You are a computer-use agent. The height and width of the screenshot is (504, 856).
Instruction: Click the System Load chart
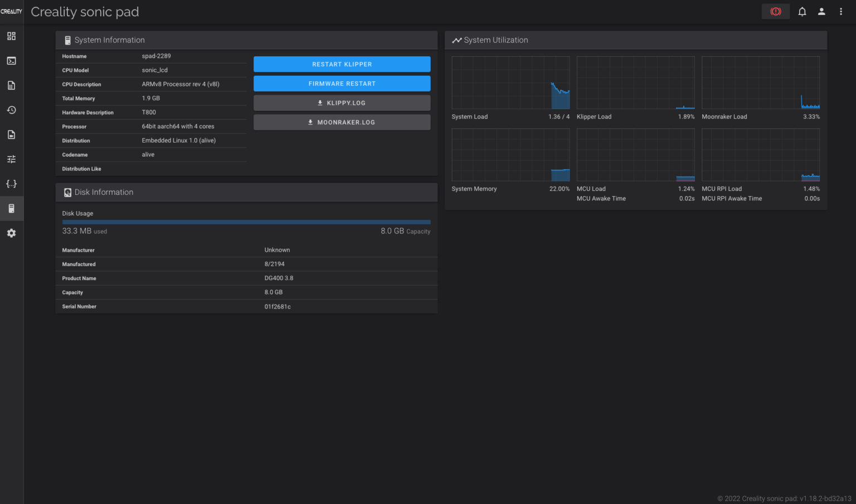click(x=510, y=83)
